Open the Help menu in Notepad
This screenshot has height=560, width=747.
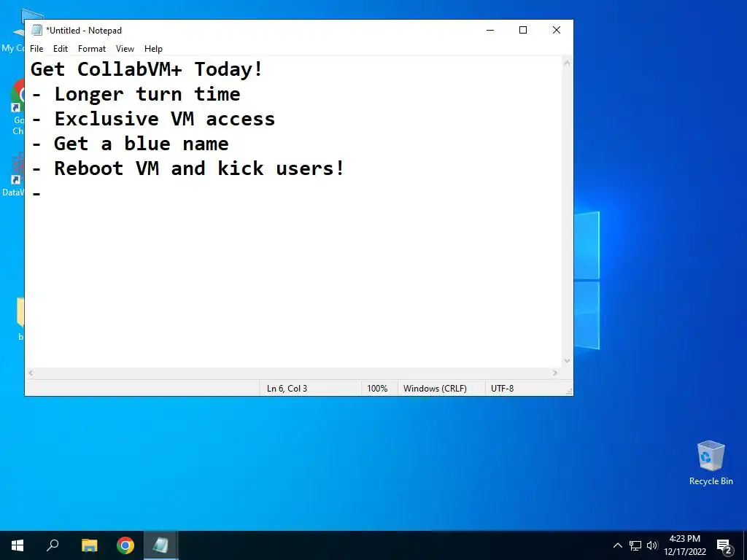point(153,49)
